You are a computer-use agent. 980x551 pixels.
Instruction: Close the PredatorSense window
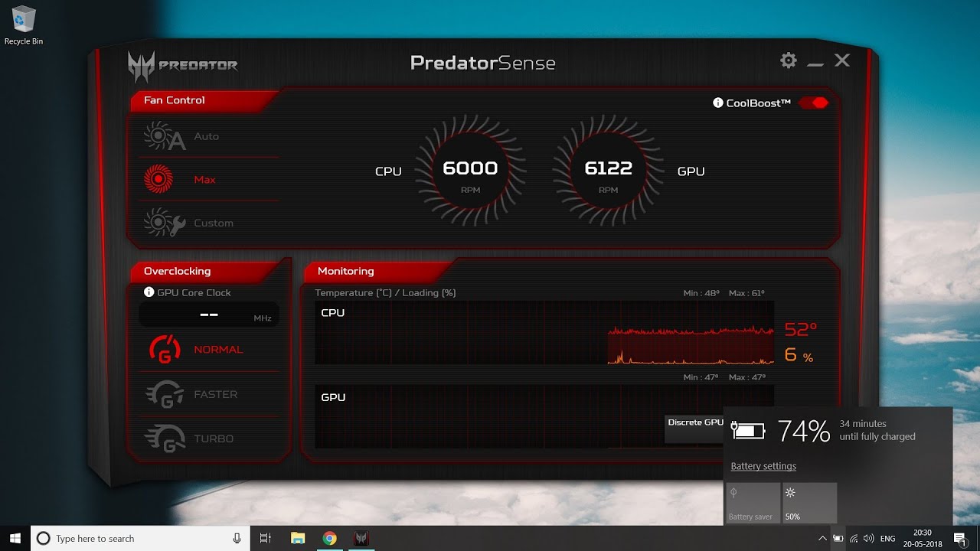842,60
